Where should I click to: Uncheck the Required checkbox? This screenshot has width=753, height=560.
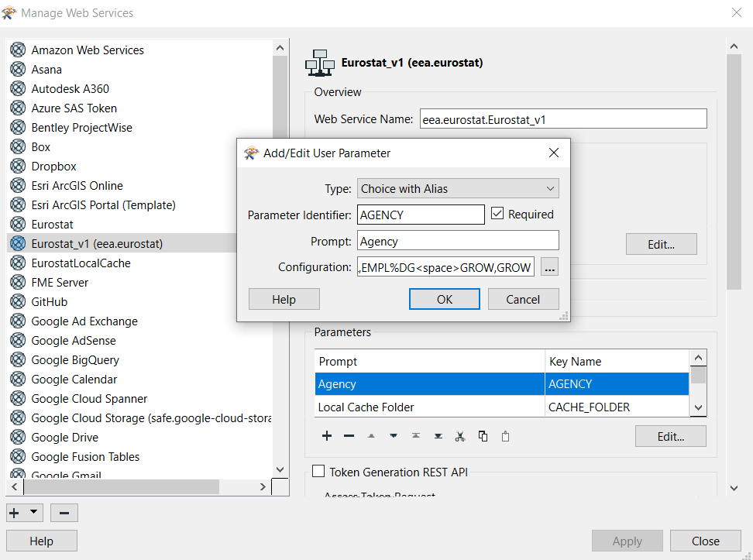(497, 214)
